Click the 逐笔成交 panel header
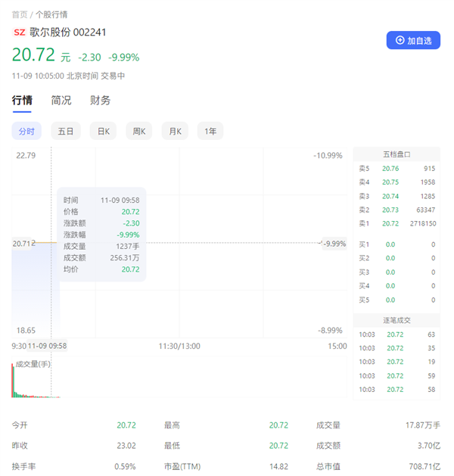The image size is (454, 476). click(x=396, y=320)
